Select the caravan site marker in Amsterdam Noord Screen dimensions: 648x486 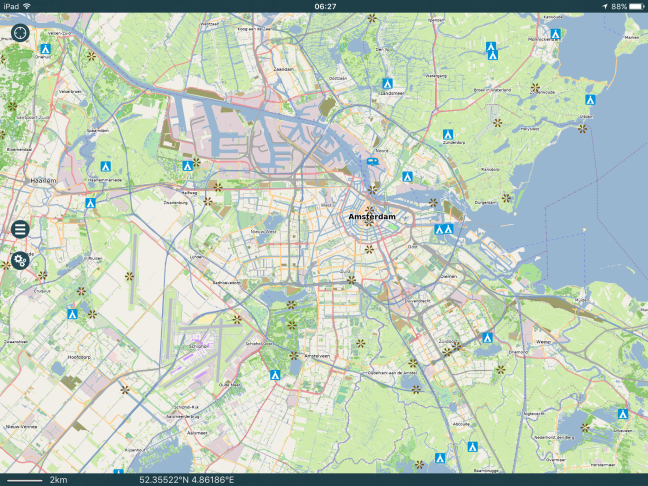[x=372, y=160]
